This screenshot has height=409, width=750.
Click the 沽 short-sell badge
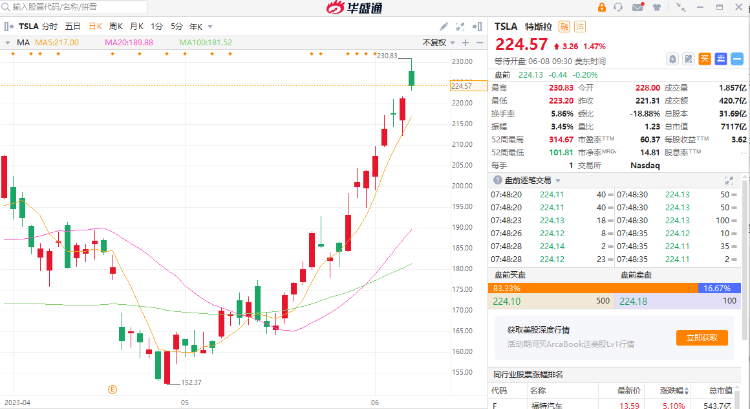point(580,27)
